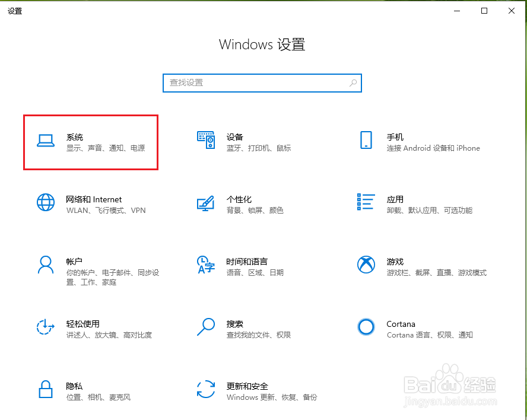This screenshot has height=420, width=527.
Task: Close the 设置 window
Action: pos(512,11)
